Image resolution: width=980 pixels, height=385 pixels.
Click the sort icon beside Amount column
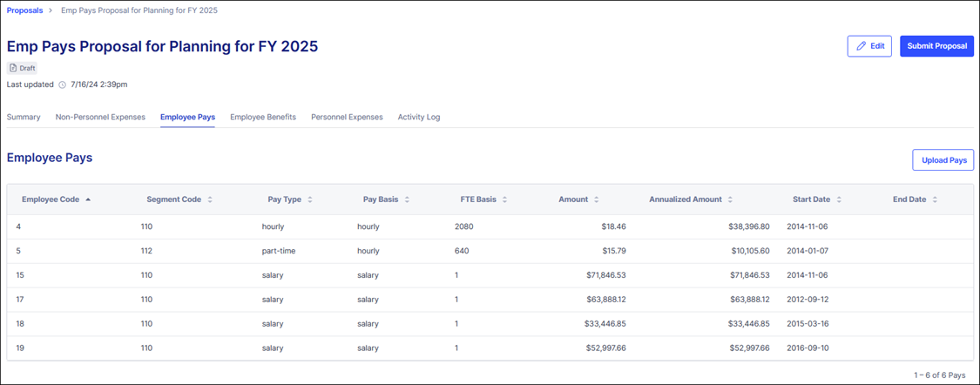[x=596, y=199]
